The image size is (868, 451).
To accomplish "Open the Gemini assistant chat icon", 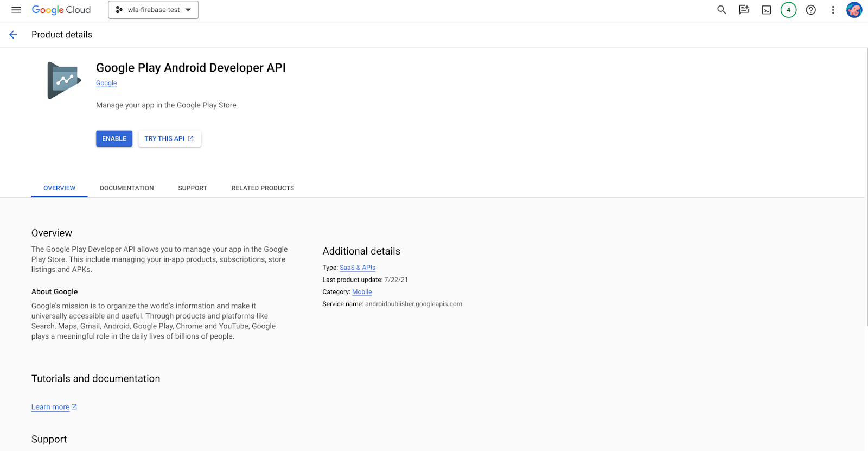I will tap(744, 10).
